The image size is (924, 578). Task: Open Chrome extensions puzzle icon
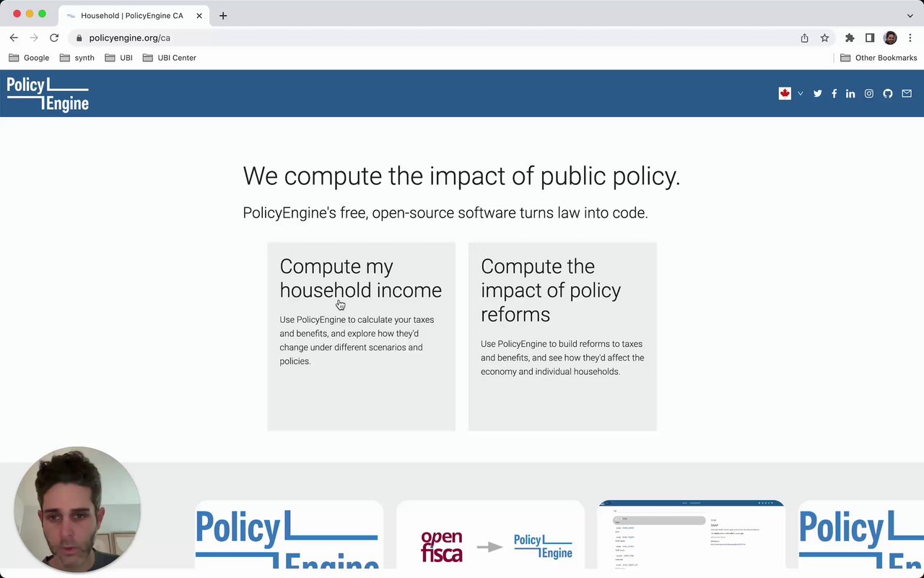coord(850,38)
